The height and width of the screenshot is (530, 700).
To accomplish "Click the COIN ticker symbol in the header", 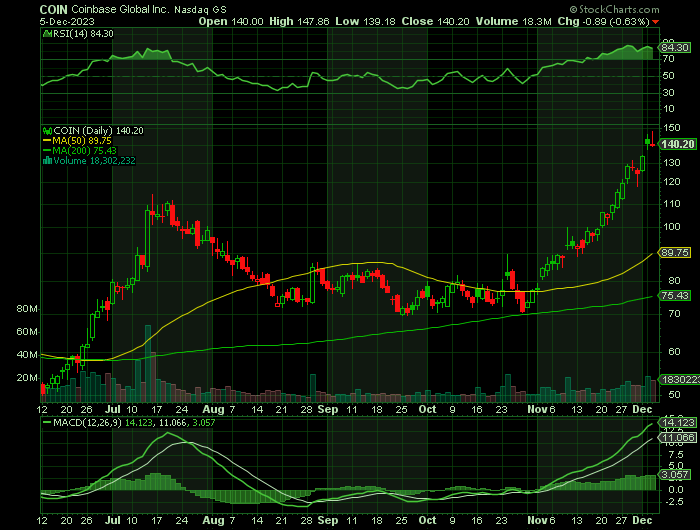I will pyautogui.click(x=54, y=9).
